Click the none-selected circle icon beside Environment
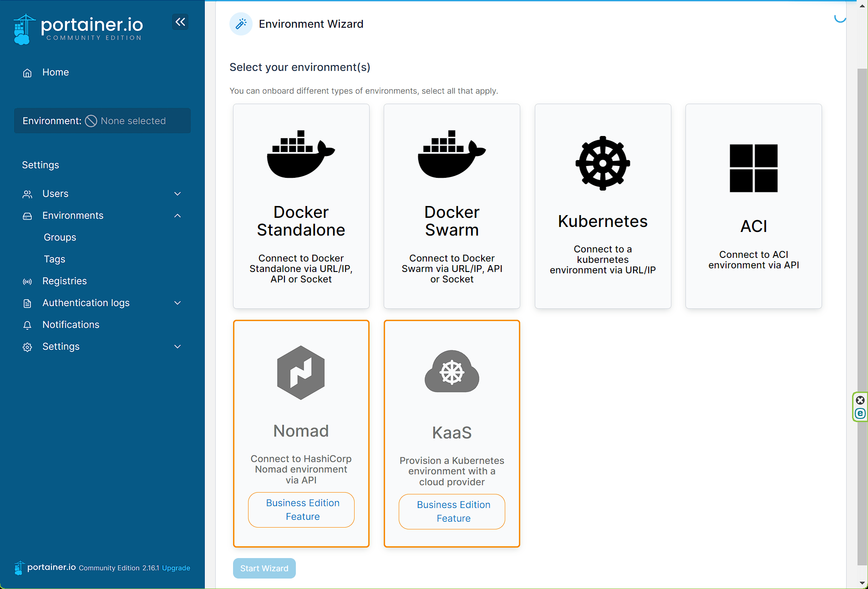Screen dimensions: 868x589 (x=91, y=121)
